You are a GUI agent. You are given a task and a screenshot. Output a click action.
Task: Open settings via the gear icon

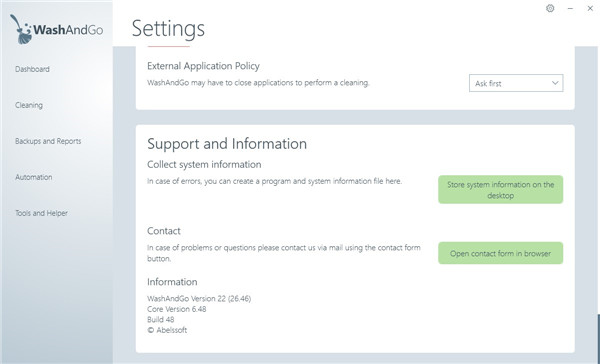[x=550, y=8]
